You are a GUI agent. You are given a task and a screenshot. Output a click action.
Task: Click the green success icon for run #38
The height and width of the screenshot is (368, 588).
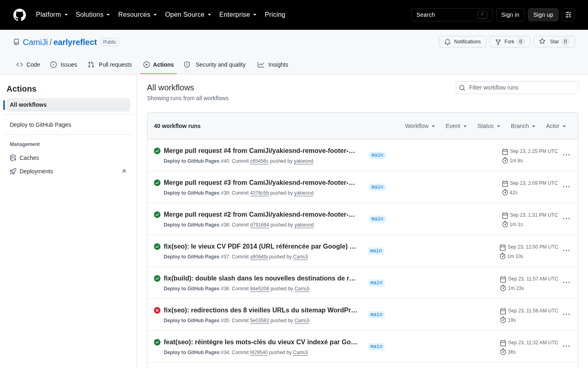pos(157,215)
